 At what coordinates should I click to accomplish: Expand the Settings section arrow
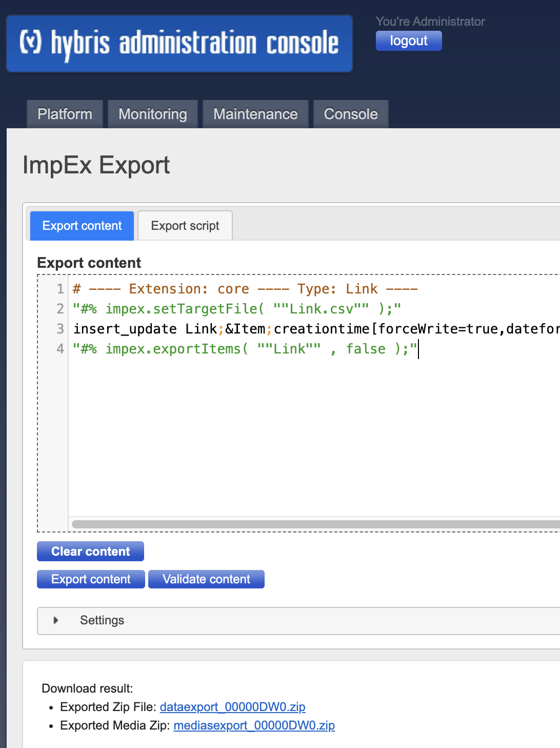click(x=56, y=620)
